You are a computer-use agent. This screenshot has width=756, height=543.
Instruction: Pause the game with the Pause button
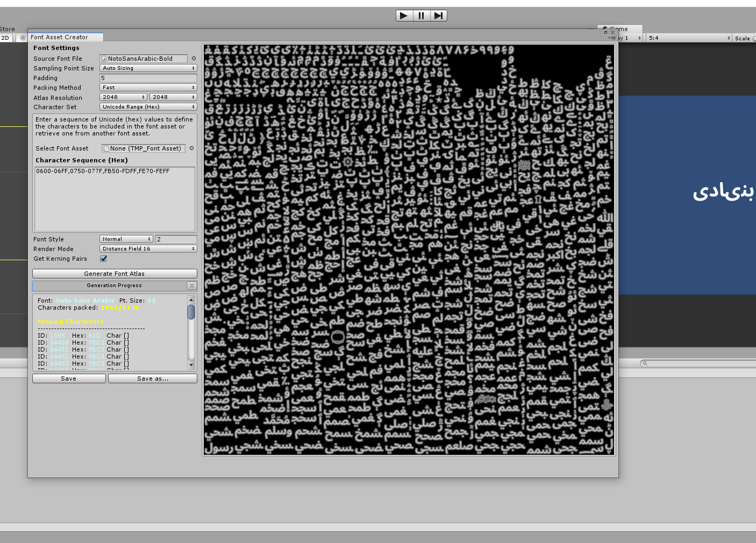pos(421,16)
